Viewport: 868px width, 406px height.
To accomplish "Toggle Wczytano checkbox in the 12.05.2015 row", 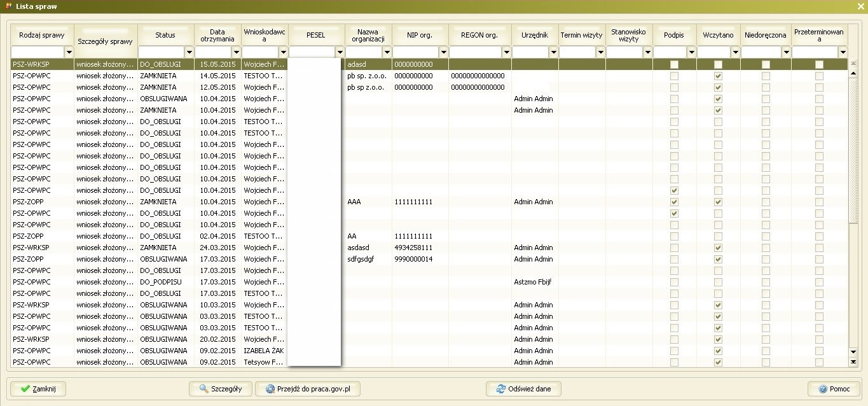I will click(718, 87).
